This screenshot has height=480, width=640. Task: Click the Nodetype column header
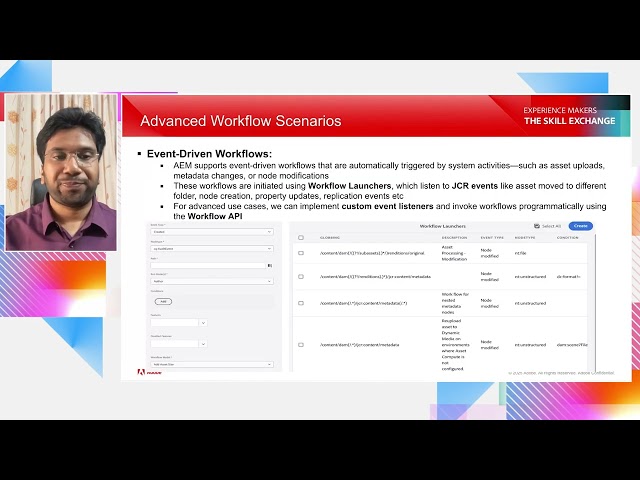(525, 238)
